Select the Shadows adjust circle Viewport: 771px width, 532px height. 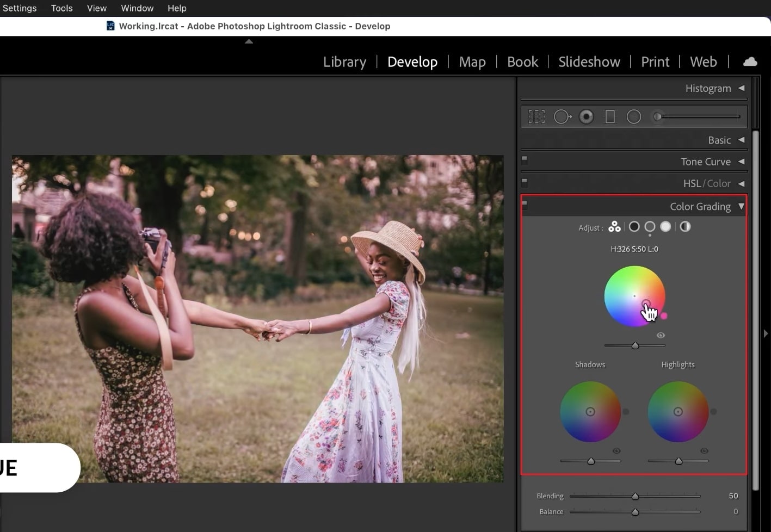(634, 227)
